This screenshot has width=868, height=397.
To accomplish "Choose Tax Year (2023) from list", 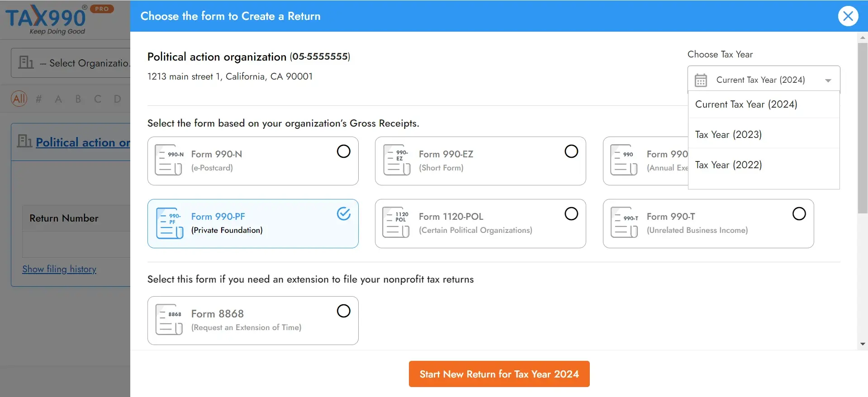I will 764,135.
